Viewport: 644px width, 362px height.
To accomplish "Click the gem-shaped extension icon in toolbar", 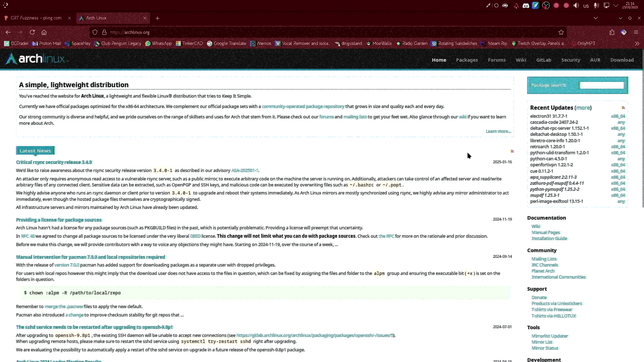I will click(624, 33).
